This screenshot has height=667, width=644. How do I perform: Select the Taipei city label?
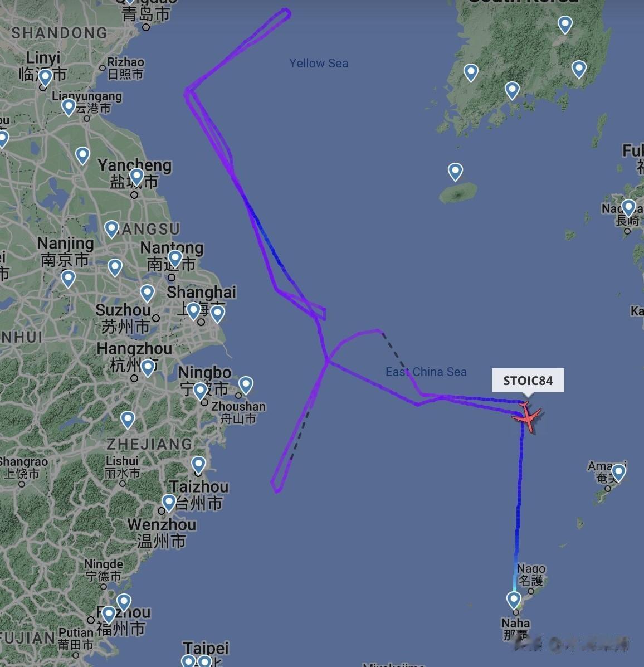206,648
